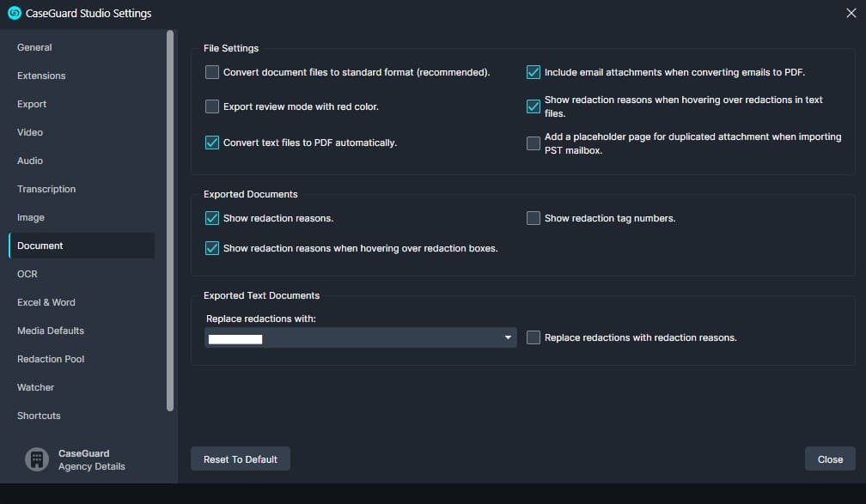866x504 pixels.
Task: Enable Show redaction tag numbers checkbox
Action: (534, 218)
